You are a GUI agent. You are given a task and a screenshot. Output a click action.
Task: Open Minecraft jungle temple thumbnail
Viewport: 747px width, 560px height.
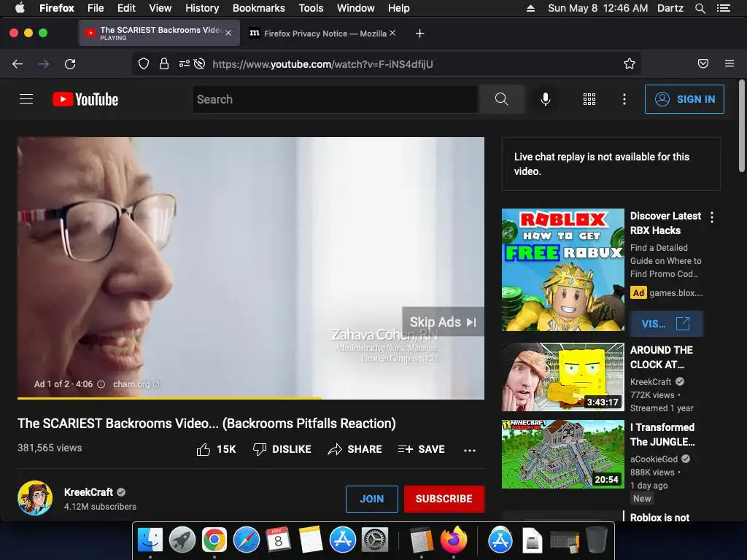pos(562,454)
